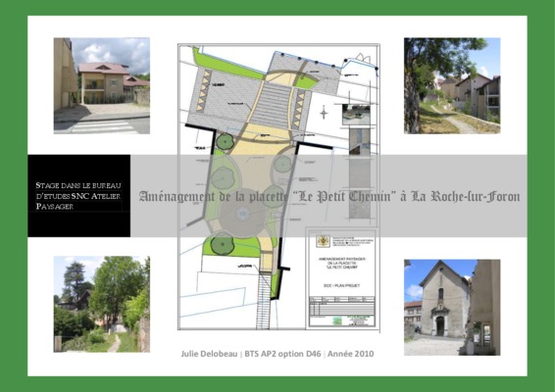Click the 'Année 2010' caption
This screenshot has height=392, width=555.
point(350,354)
